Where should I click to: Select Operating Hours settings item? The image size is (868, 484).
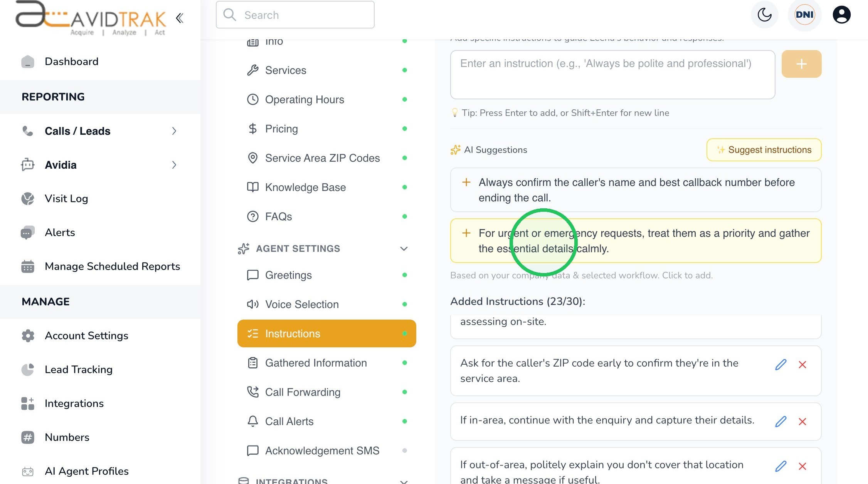(x=326, y=99)
